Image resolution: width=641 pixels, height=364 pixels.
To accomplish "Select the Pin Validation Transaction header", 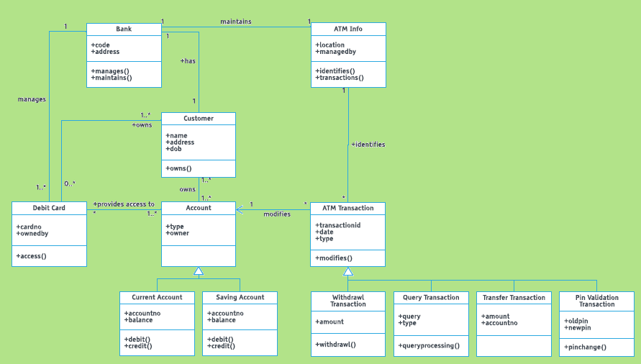I will [x=597, y=301].
